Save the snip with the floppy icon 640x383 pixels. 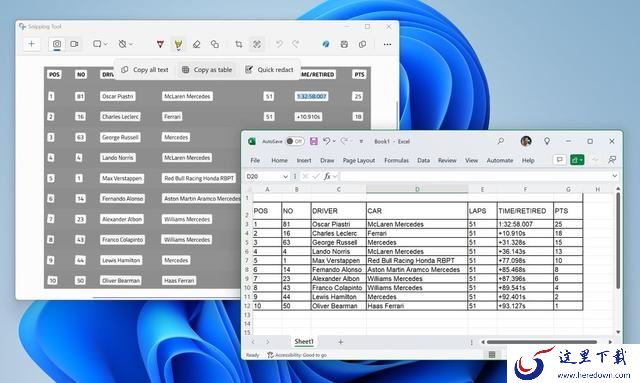click(x=344, y=44)
